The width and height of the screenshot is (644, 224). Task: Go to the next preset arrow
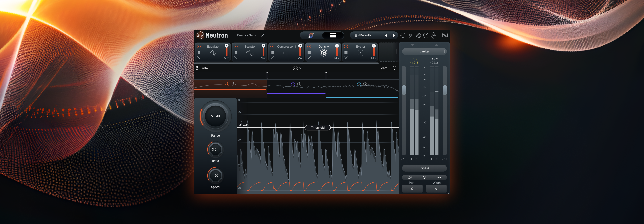[x=394, y=36]
